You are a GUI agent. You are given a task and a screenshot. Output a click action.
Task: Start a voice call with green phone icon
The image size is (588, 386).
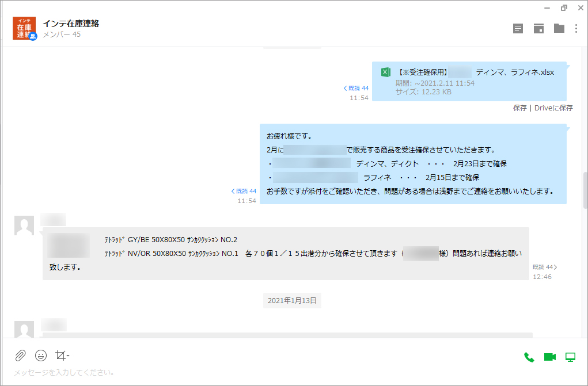[x=529, y=357]
